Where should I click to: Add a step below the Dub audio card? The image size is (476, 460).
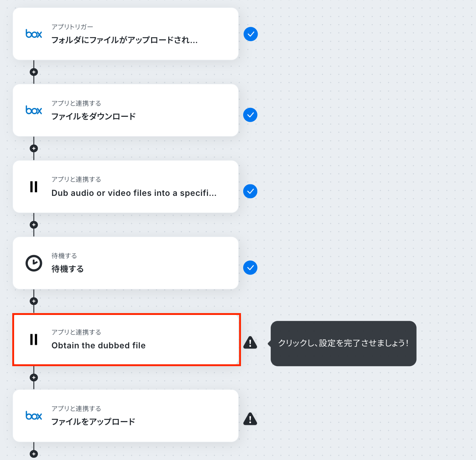[34, 225]
